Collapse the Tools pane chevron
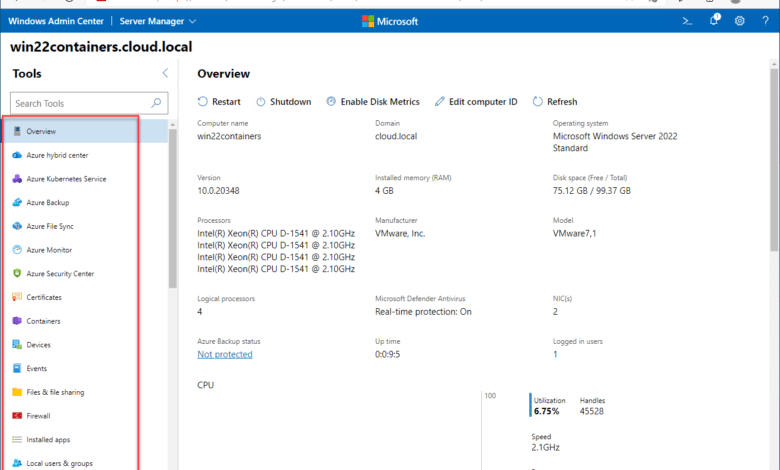Image resolution: width=780 pixels, height=470 pixels. point(165,73)
